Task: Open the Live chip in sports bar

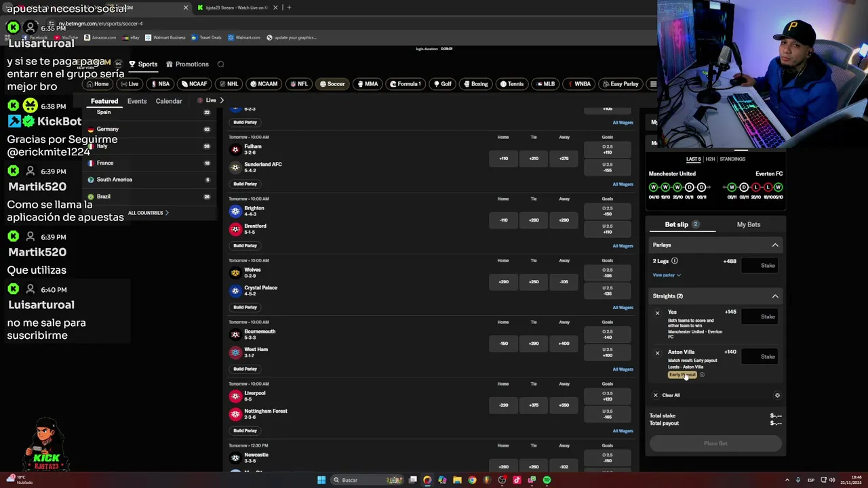Action: coord(129,84)
